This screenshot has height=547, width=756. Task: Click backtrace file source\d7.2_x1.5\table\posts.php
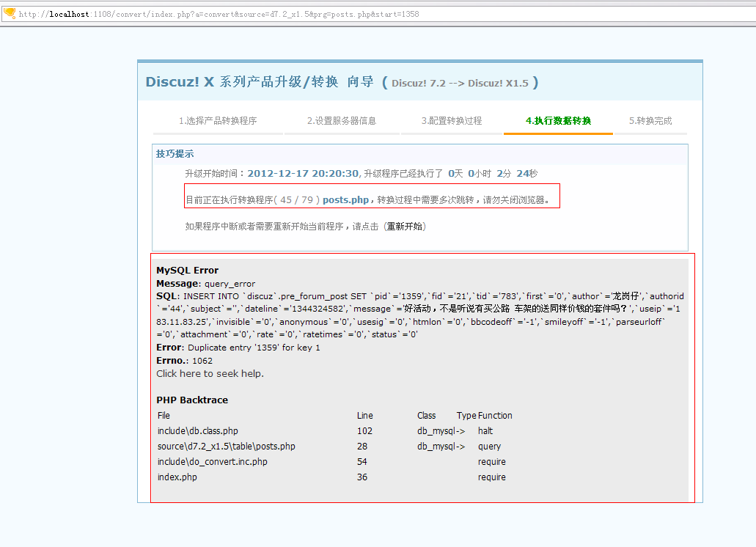[226, 447]
